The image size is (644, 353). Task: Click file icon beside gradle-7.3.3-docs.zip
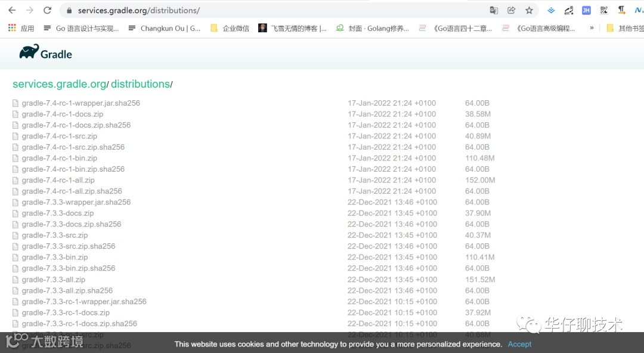point(16,213)
